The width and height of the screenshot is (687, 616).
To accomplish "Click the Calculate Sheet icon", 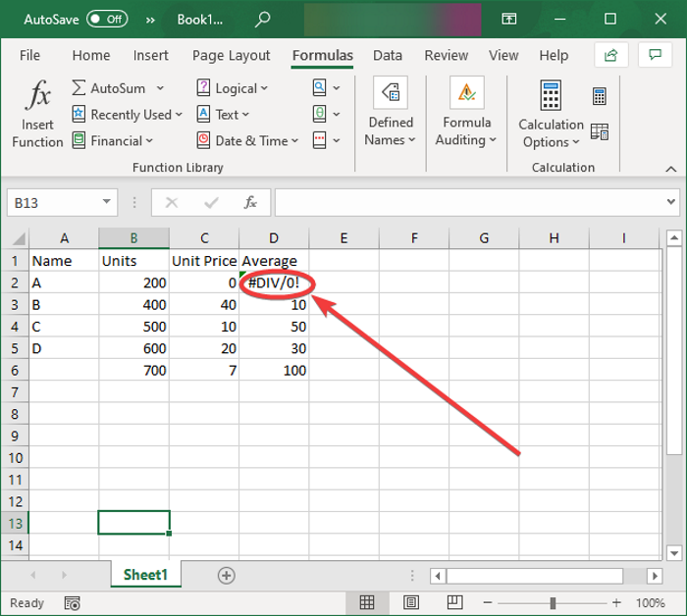I will point(599,131).
